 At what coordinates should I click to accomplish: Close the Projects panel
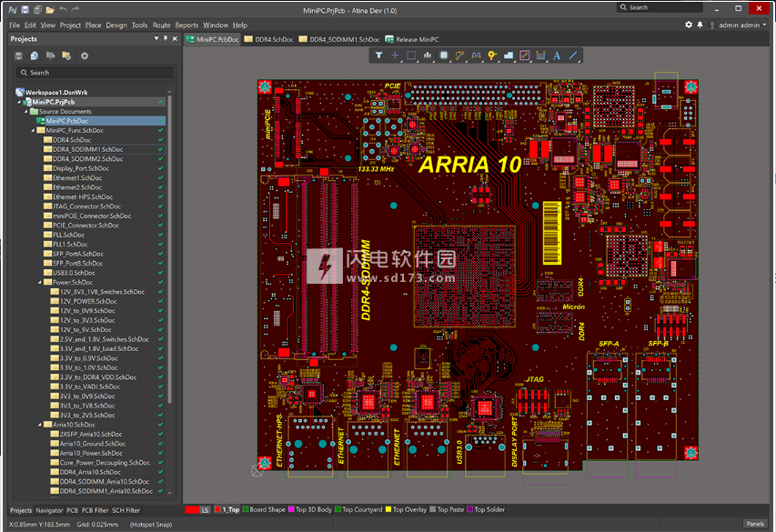[175, 38]
